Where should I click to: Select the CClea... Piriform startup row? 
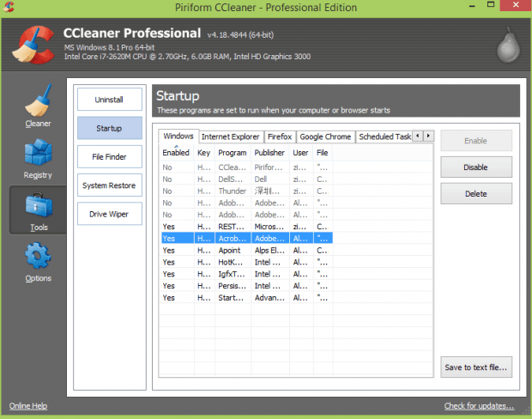(246, 167)
